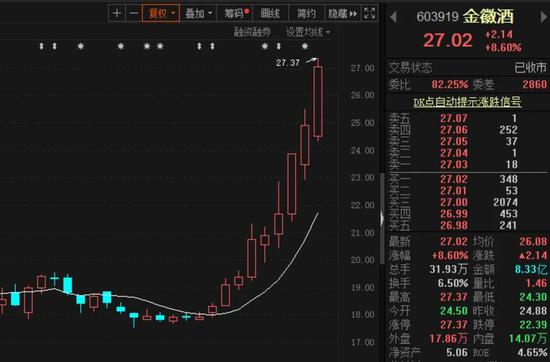
Task: Click 内盘 value 14.07万
Action: click(528, 338)
